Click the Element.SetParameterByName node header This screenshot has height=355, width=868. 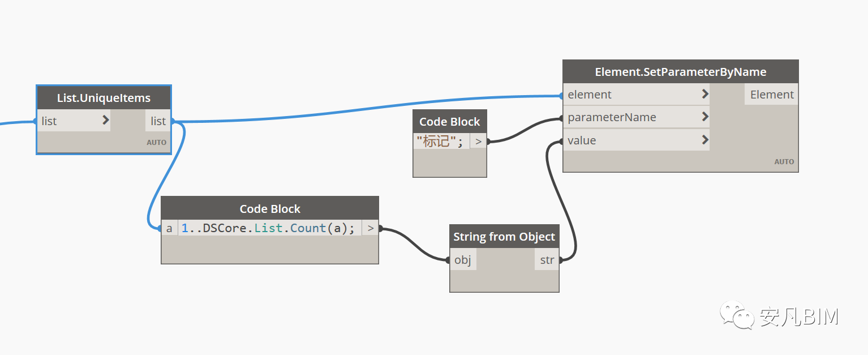[681, 72]
